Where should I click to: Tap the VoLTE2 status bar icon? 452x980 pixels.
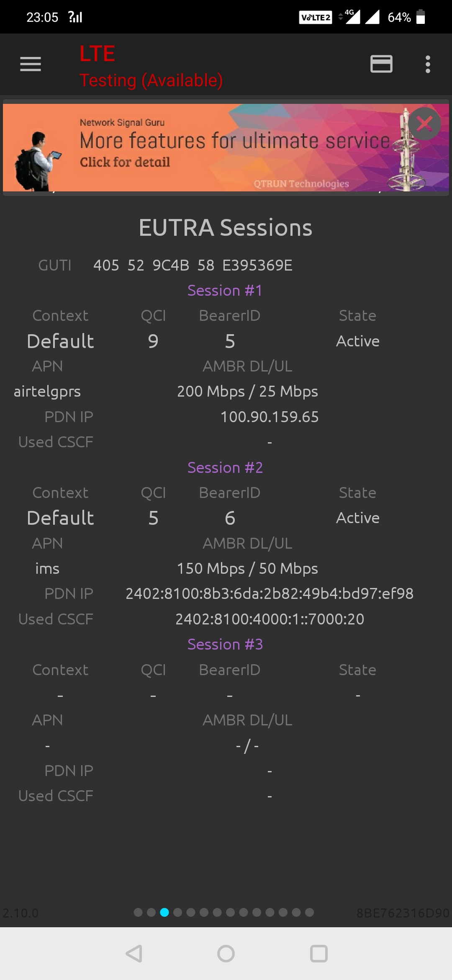[316, 17]
